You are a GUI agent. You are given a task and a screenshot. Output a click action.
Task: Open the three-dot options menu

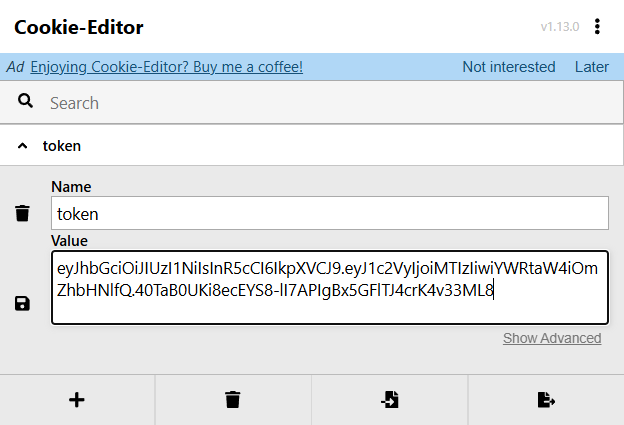tap(598, 27)
